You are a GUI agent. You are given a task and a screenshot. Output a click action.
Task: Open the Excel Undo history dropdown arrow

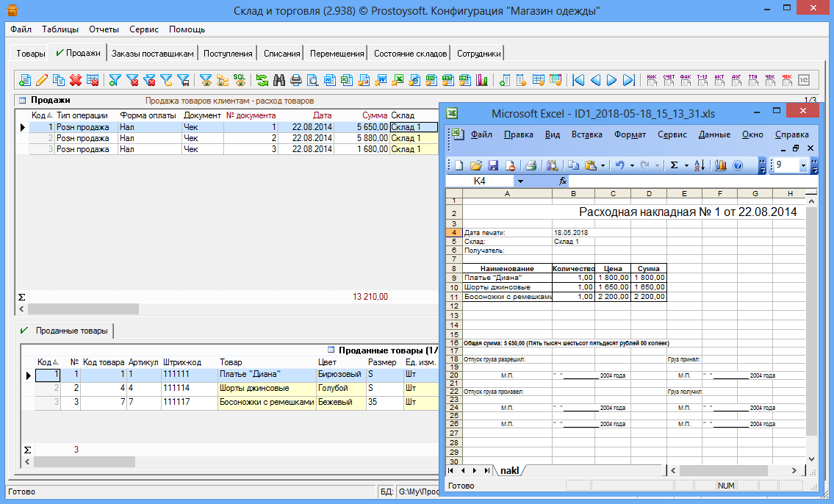(x=632, y=165)
